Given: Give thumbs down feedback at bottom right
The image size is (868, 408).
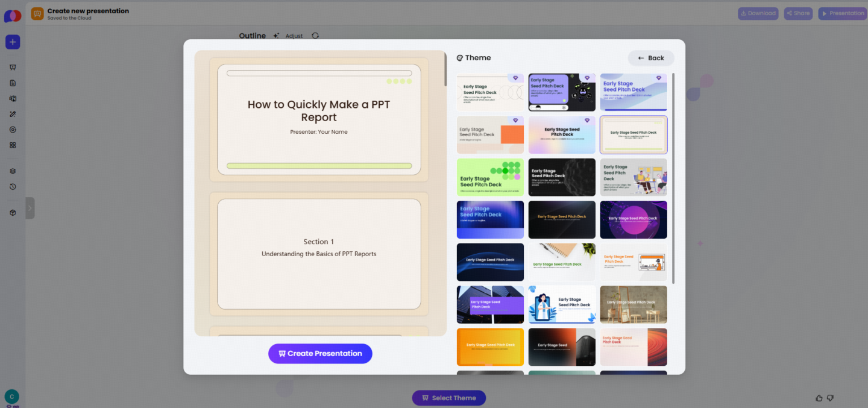Looking at the screenshot, I should 831,398.
